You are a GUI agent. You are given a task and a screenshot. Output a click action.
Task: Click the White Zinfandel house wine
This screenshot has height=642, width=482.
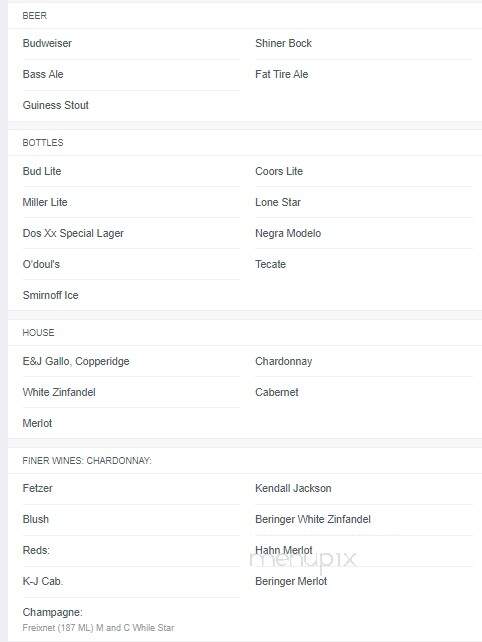pyautogui.click(x=59, y=392)
